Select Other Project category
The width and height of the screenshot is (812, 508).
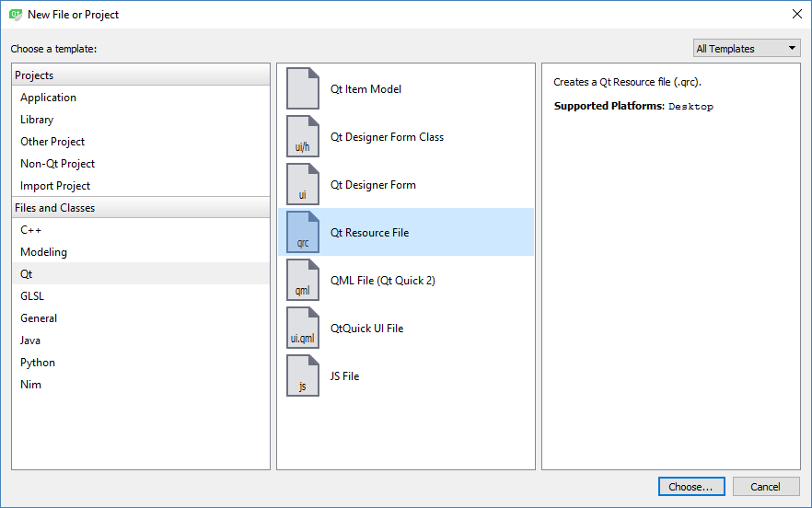[52, 142]
